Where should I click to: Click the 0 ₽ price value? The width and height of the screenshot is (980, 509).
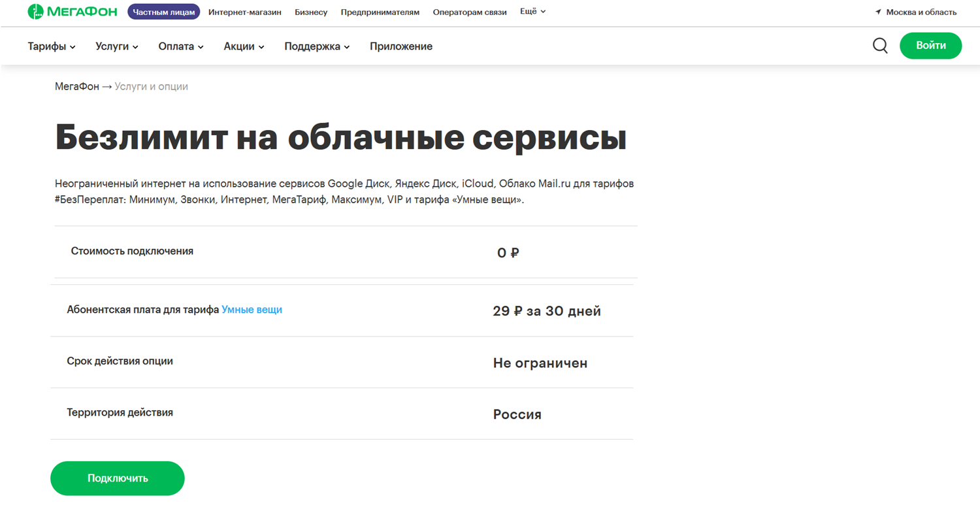[x=508, y=253]
